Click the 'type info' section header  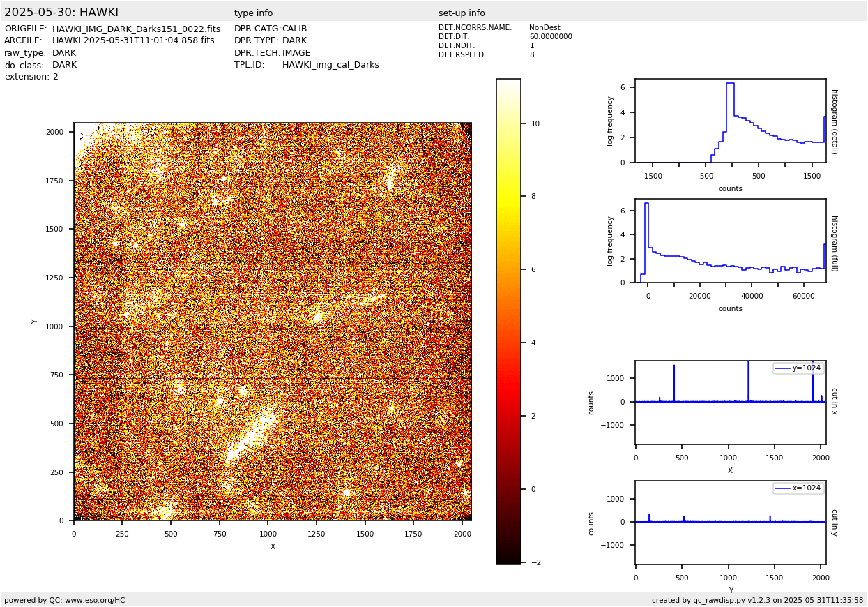(x=253, y=13)
